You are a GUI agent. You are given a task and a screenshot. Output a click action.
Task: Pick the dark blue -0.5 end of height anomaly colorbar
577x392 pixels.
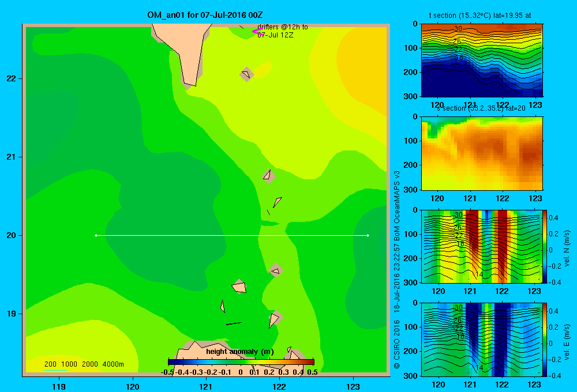pos(171,362)
